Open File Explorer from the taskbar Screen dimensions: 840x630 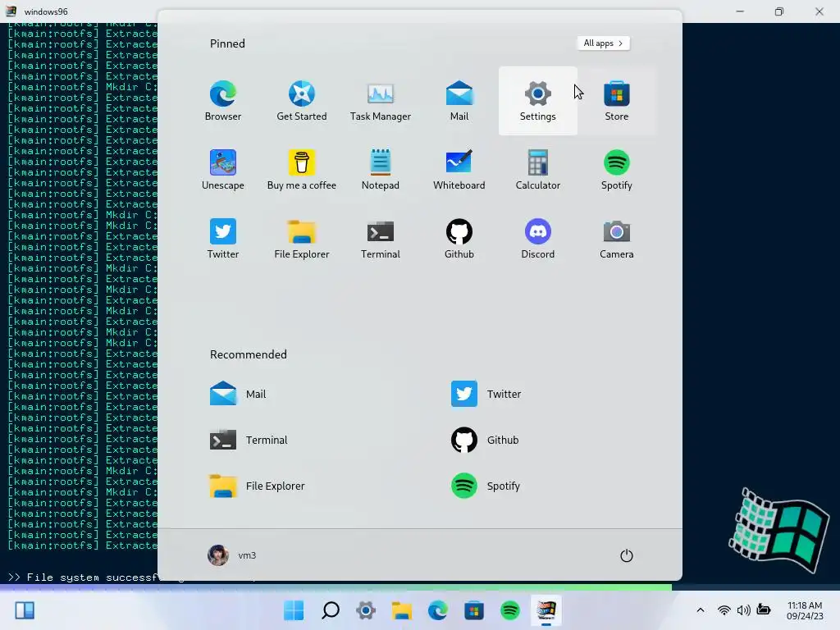(402, 610)
